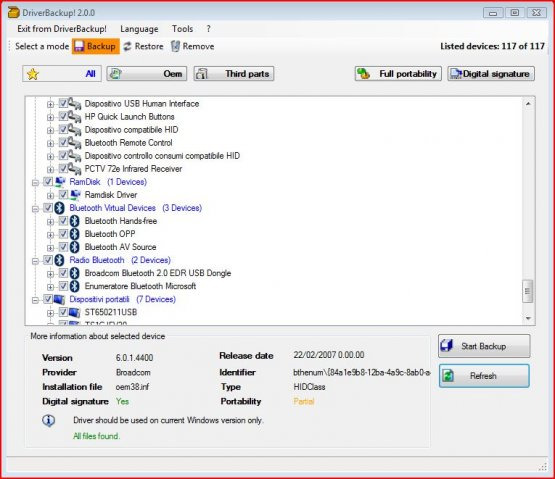
Task: Click the Restore mode arrows icon
Action: point(127,46)
